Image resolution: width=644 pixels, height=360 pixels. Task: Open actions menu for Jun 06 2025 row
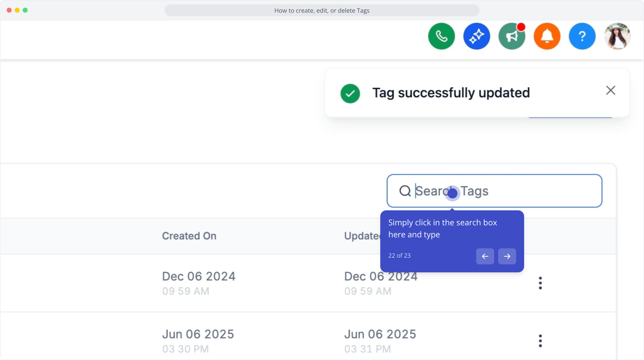[x=540, y=341]
